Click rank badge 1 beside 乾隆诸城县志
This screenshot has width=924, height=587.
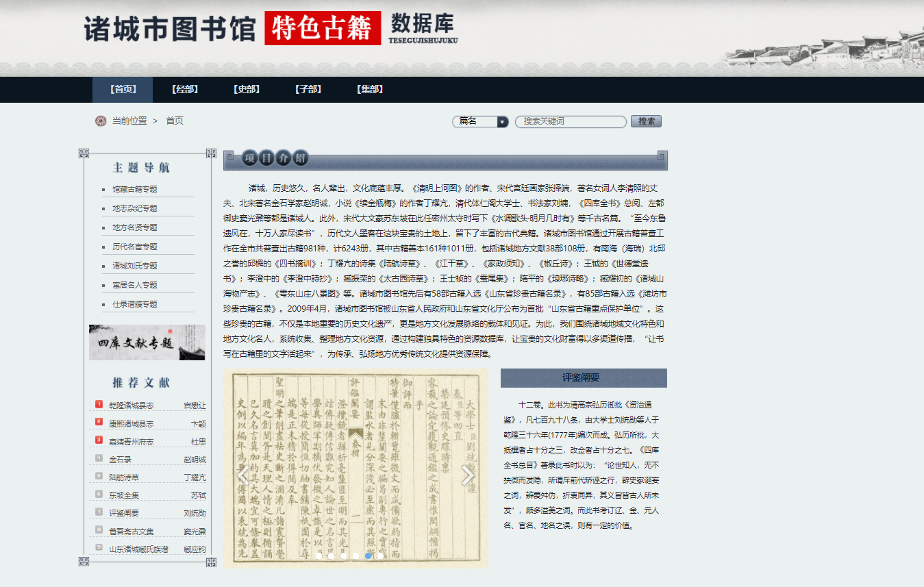pos(99,404)
